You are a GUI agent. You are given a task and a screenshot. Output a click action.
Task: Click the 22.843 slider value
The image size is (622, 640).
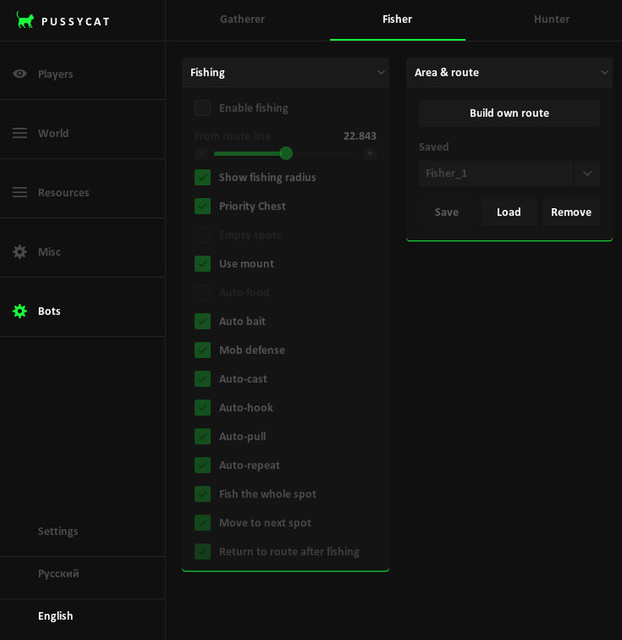360,136
